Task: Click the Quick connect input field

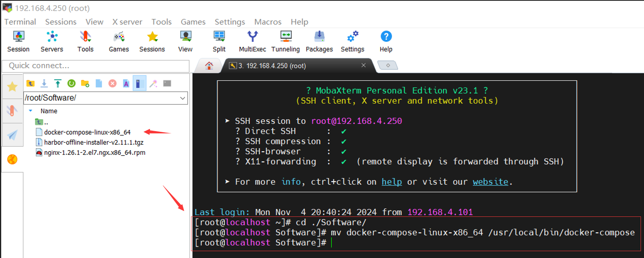Action: point(96,66)
